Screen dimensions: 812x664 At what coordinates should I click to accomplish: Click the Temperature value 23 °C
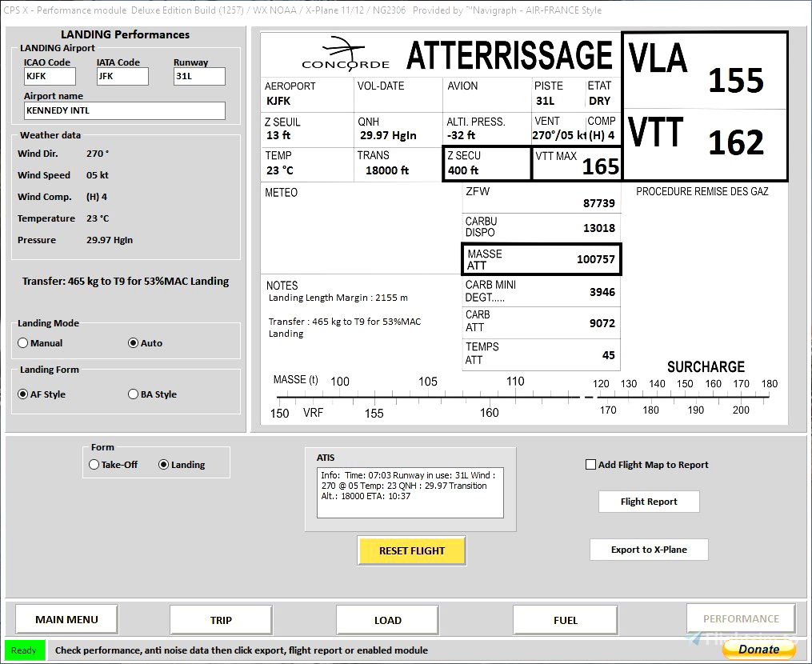(98, 218)
